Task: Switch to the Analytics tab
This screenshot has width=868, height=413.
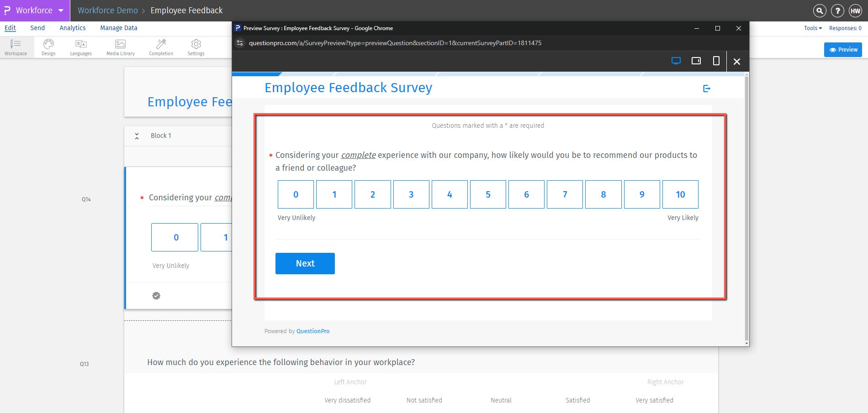Action: click(x=72, y=28)
